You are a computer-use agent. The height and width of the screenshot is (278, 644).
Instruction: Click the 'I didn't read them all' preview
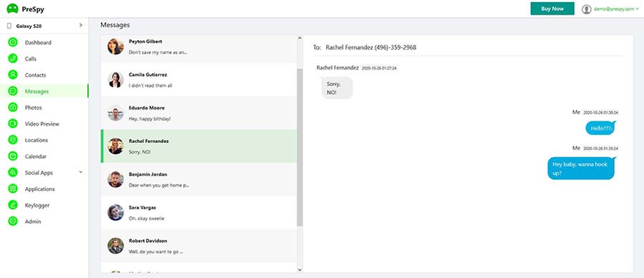150,86
